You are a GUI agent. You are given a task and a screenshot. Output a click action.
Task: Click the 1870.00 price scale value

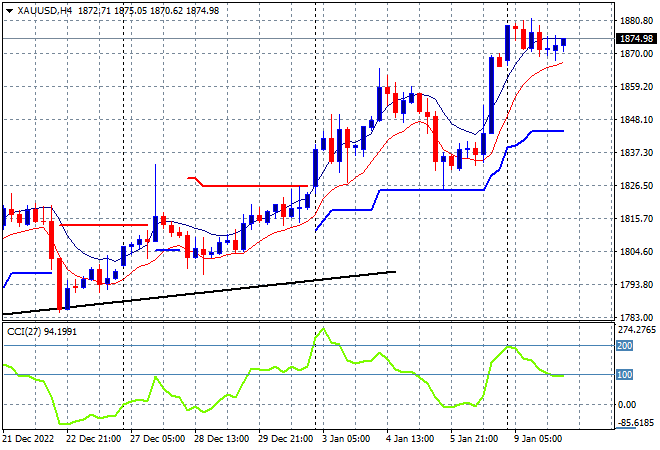pyautogui.click(x=636, y=53)
